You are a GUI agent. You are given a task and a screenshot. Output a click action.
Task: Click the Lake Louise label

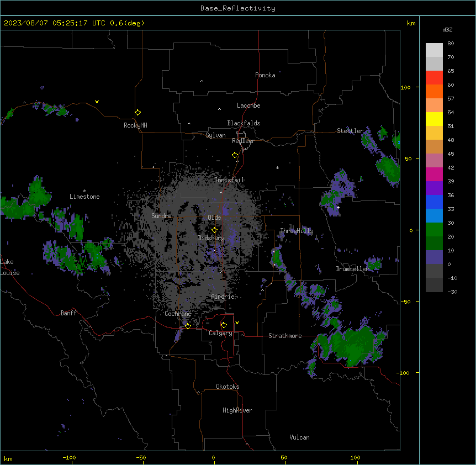(10, 267)
